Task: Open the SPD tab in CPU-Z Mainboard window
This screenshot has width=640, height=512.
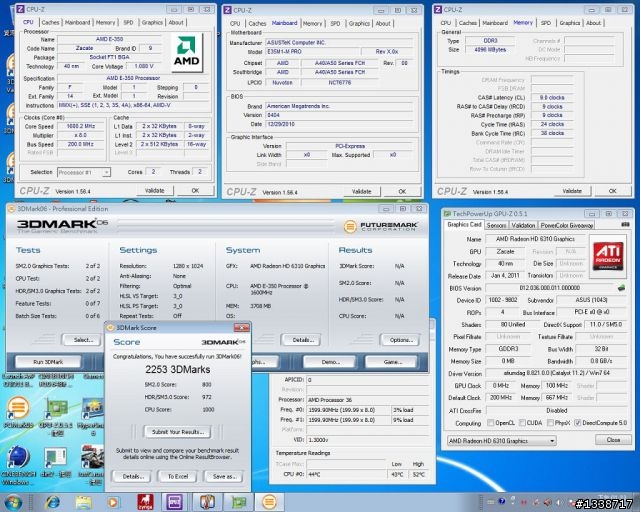Action: [335, 24]
